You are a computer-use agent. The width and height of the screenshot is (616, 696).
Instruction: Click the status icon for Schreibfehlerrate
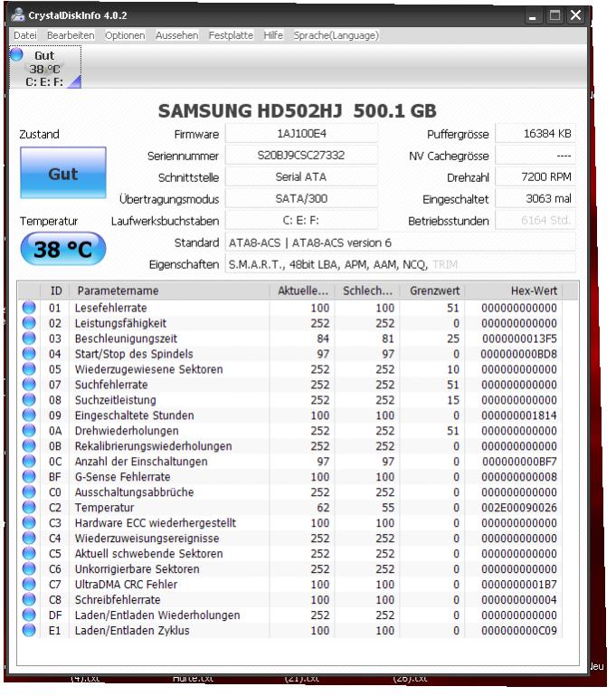point(29,599)
